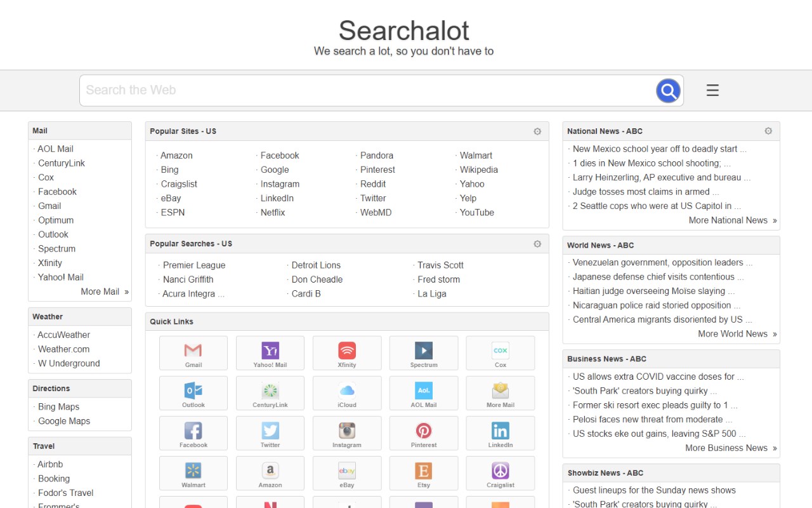This screenshot has height=508, width=812.
Task: Open the Wikipedia popular site link
Action: 478,170
